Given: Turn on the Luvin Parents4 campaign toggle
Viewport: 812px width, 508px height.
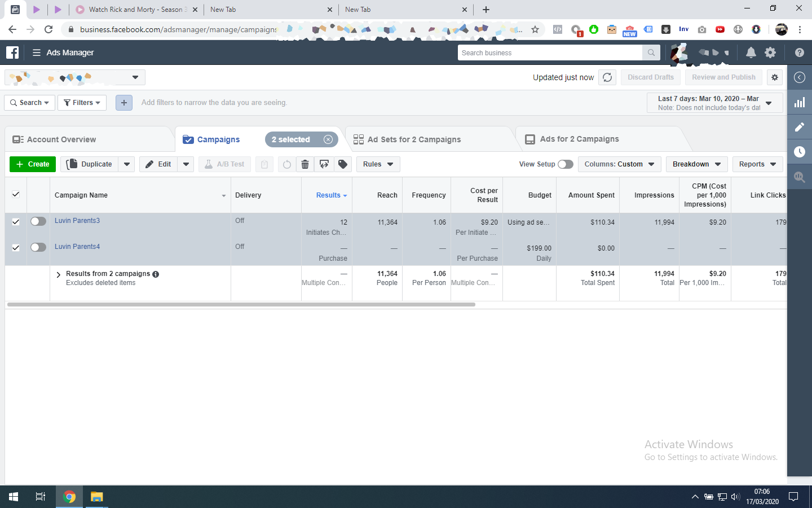Looking at the screenshot, I should click(38, 247).
